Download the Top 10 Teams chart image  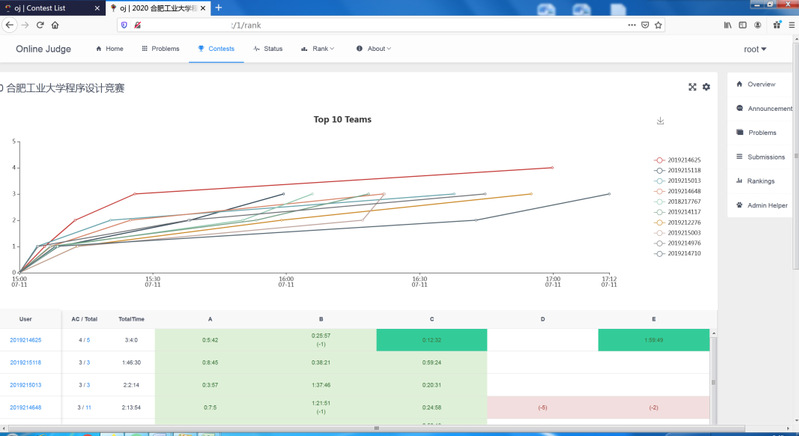(660, 121)
